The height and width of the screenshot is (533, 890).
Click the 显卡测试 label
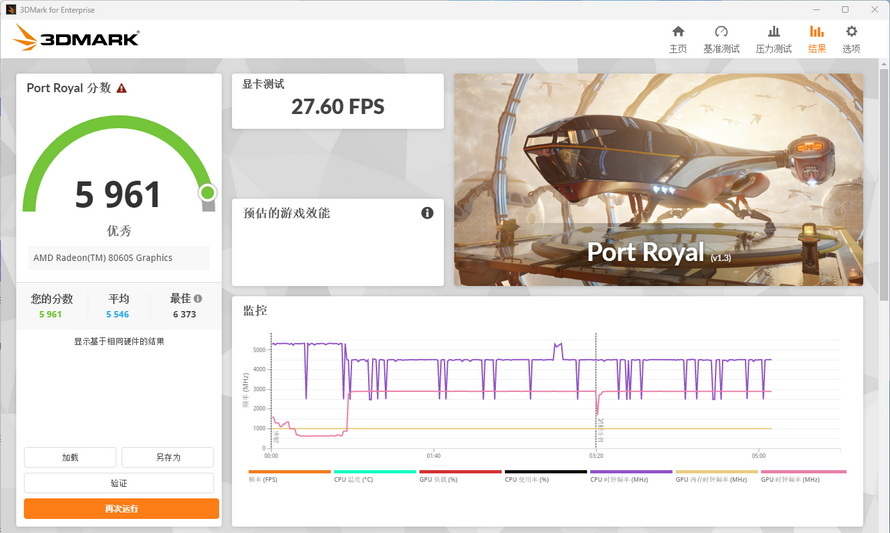click(263, 84)
